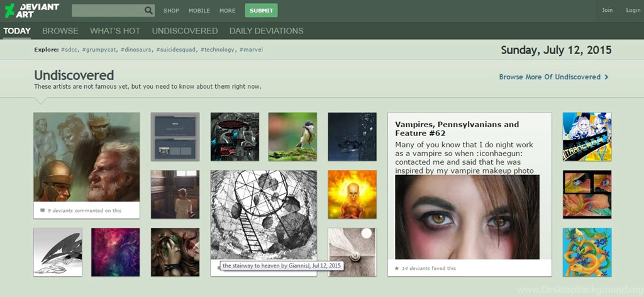Open the comet and moon drawing thumbnail

[352, 252]
